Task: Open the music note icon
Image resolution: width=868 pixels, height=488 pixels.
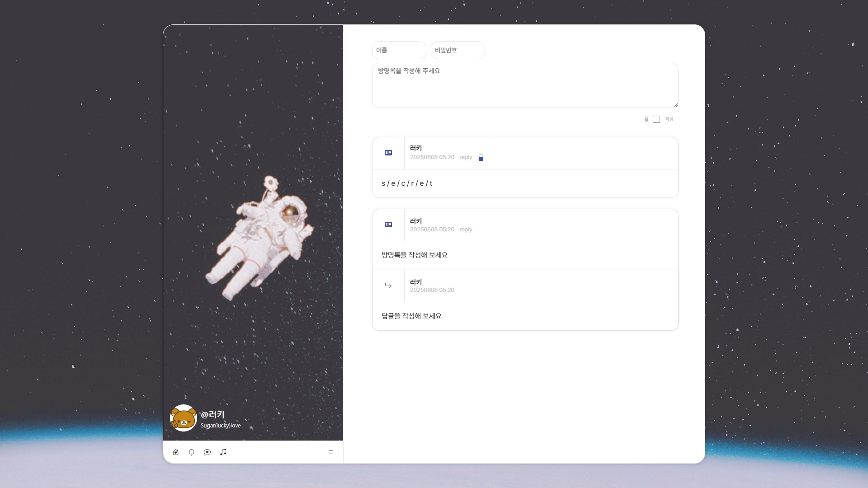Action: [x=223, y=452]
